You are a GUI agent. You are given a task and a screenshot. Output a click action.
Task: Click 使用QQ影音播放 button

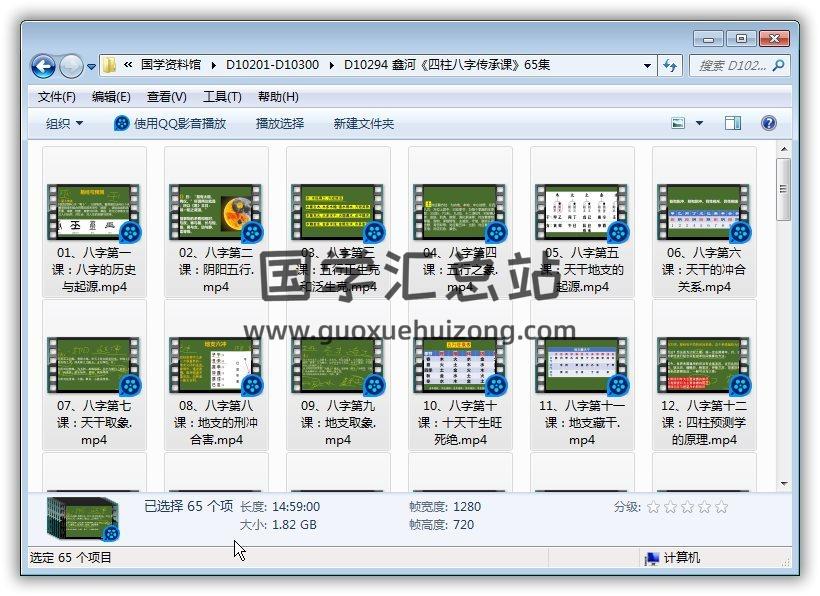(x=170, y=124)
